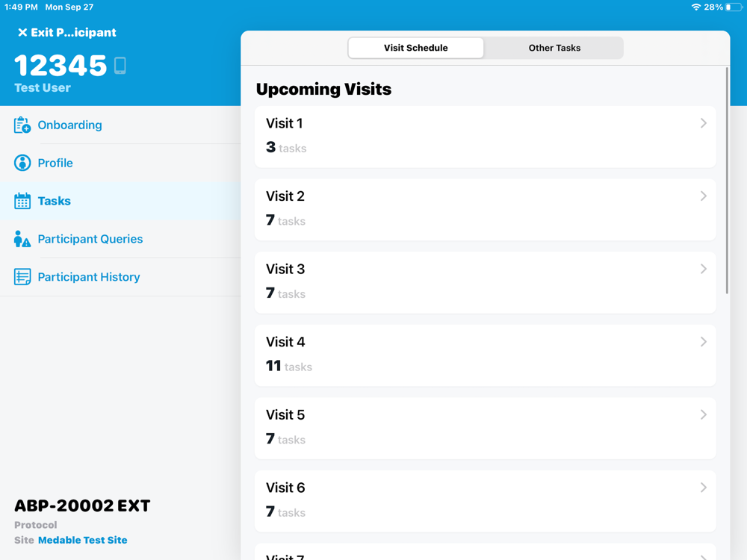Switch to the Other Tasks tab
Image resolution: width=747 pixels, height=560 pixels.
[x=554, y=48]
